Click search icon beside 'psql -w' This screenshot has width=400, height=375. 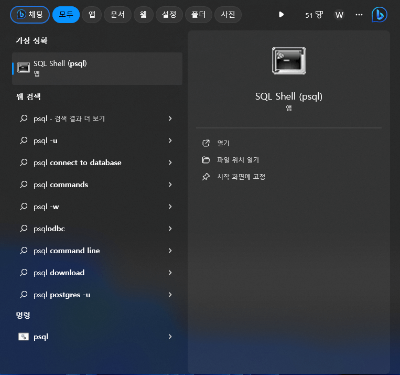pos(23,206)
